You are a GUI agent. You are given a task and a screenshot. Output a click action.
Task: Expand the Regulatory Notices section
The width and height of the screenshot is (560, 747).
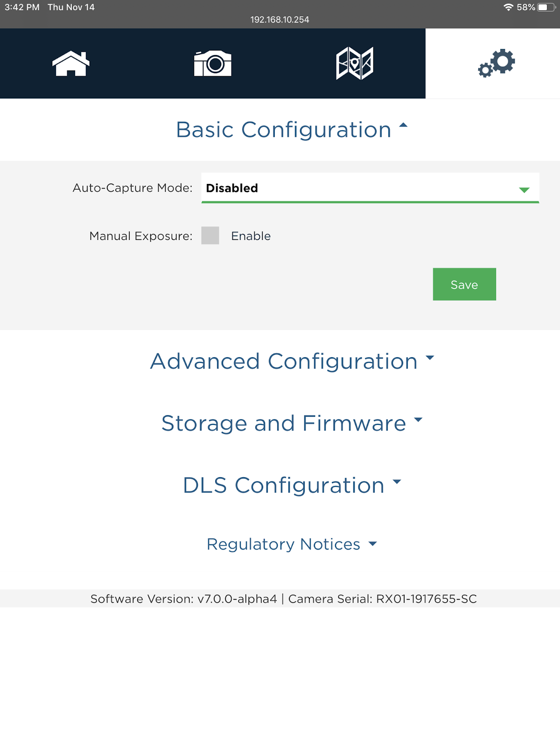292,544
